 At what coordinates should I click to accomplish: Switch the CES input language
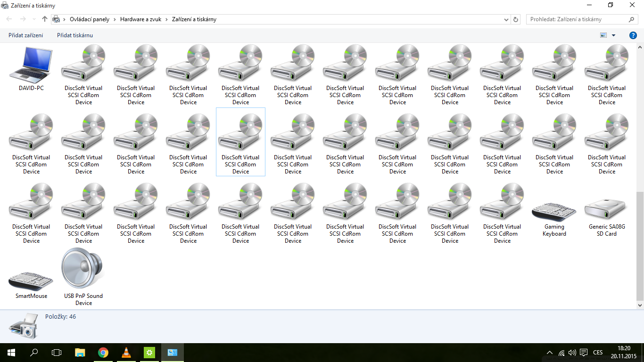(x=598, y=353)
